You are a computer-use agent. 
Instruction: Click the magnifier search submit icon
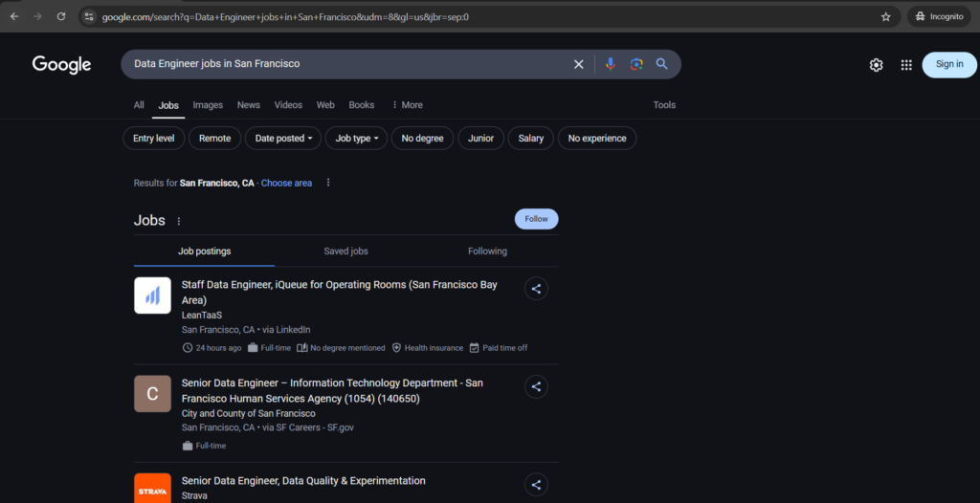point(661,64)
